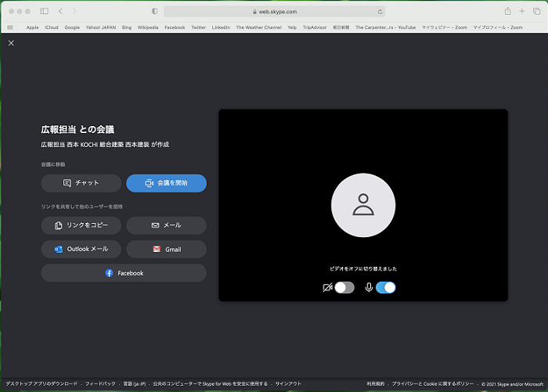The height and width of the screenshot is (392, 548).
Task: Click the Safari back arrow
Action: pyautogui.click(x=62, y=11)
